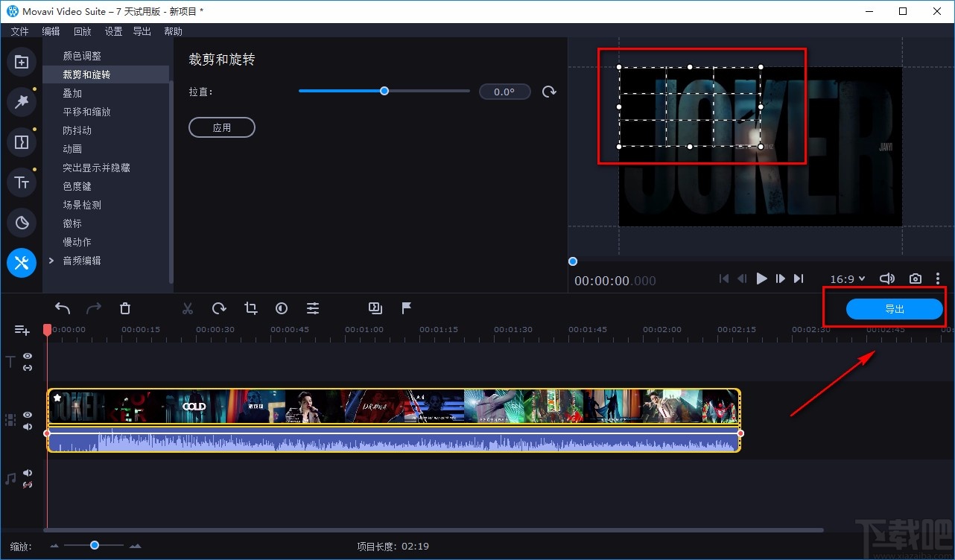The width and height of the screenshot is (955, 560).
Task: Open color adjustments from the toolbar
Action: (282, 308)
